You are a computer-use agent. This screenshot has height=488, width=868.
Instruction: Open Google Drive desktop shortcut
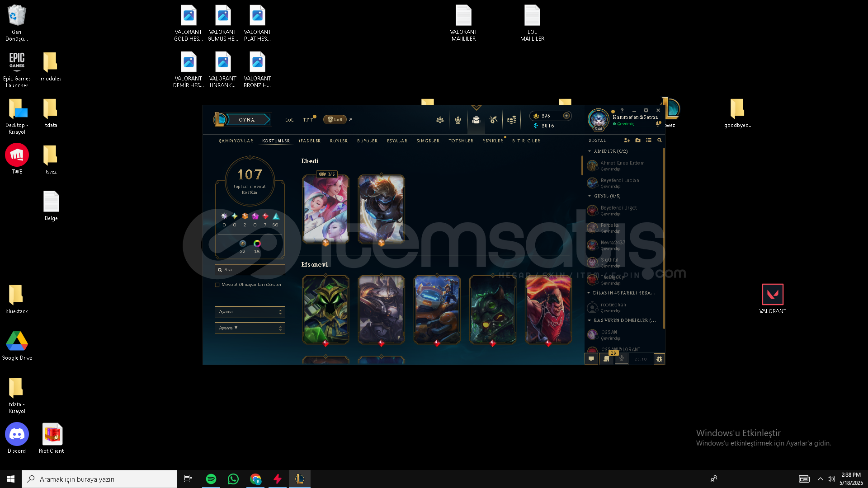(17, 345)
